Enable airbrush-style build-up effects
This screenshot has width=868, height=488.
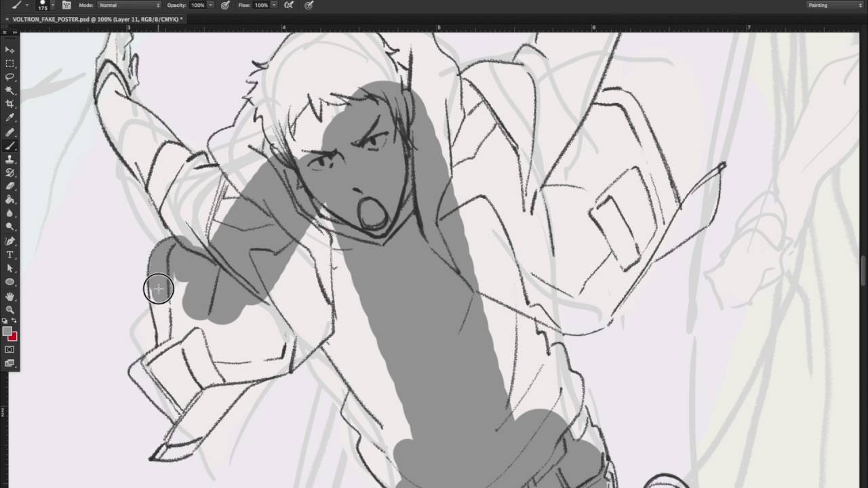[x=288, y=5]
